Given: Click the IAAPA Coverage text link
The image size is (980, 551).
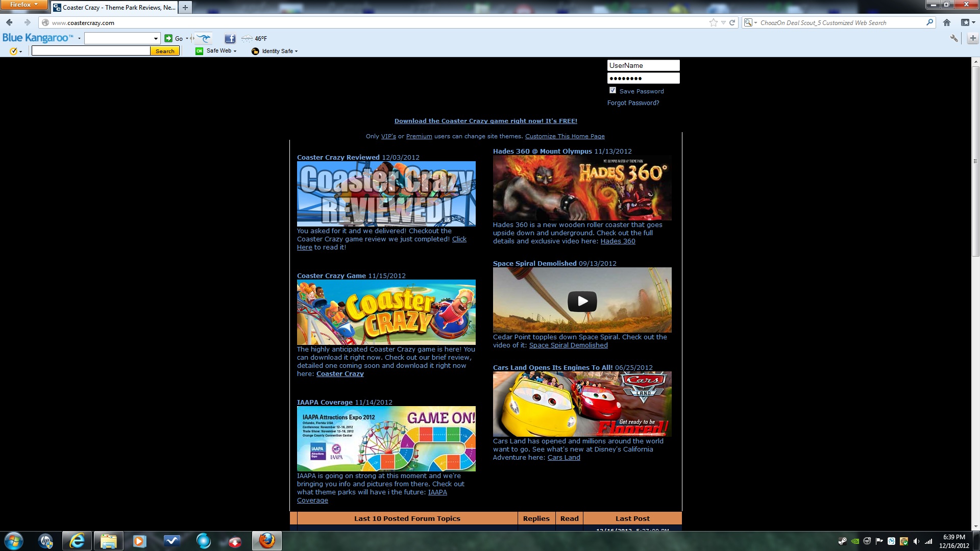Looking at the screenshot, I should point(437,492).
